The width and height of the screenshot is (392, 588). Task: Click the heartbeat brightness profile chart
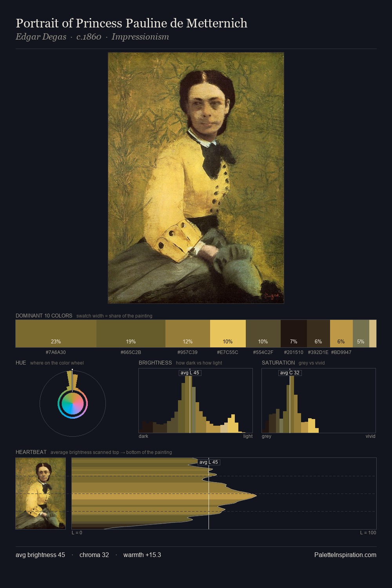(224, 494)
